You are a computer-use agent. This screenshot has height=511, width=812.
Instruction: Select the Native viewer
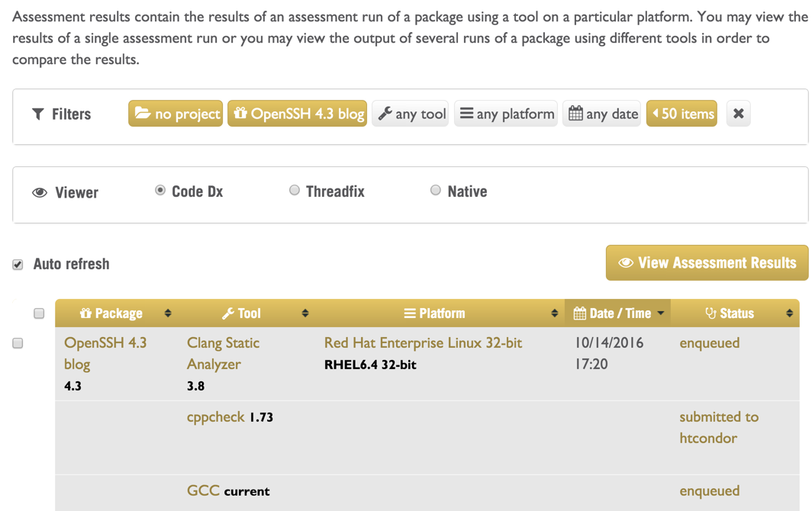pos(436,191)
